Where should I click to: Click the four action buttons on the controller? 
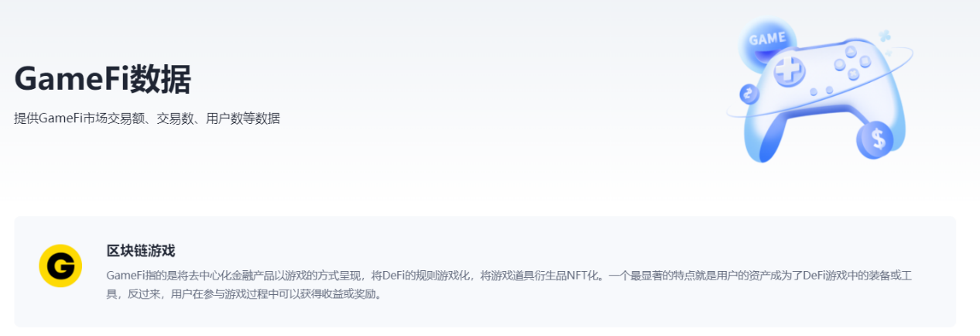click(x=852, y=63)
